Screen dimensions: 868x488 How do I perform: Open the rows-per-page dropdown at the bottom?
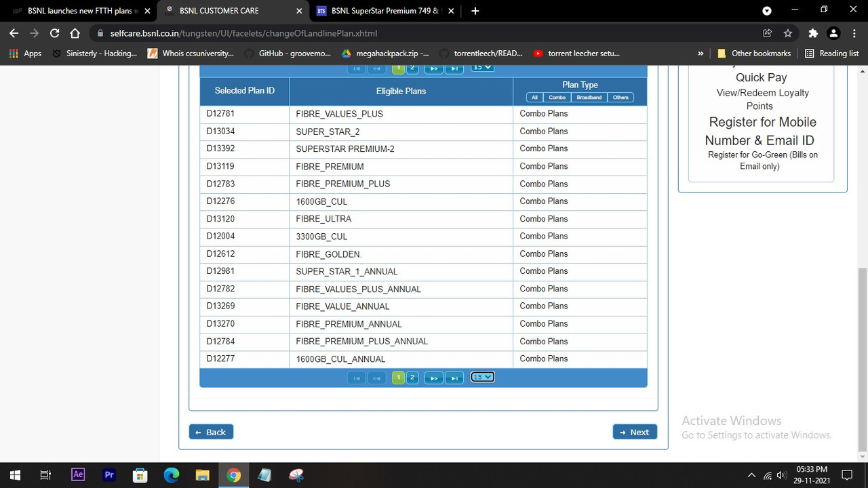point(482,377)
